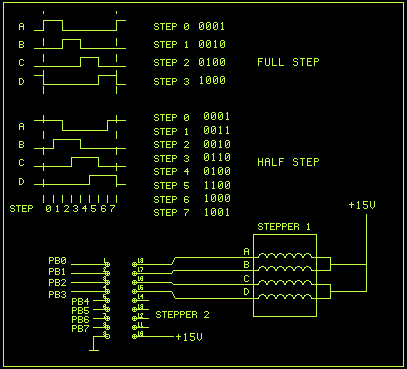Select the STEPPER 1 title

coord(284,227)
